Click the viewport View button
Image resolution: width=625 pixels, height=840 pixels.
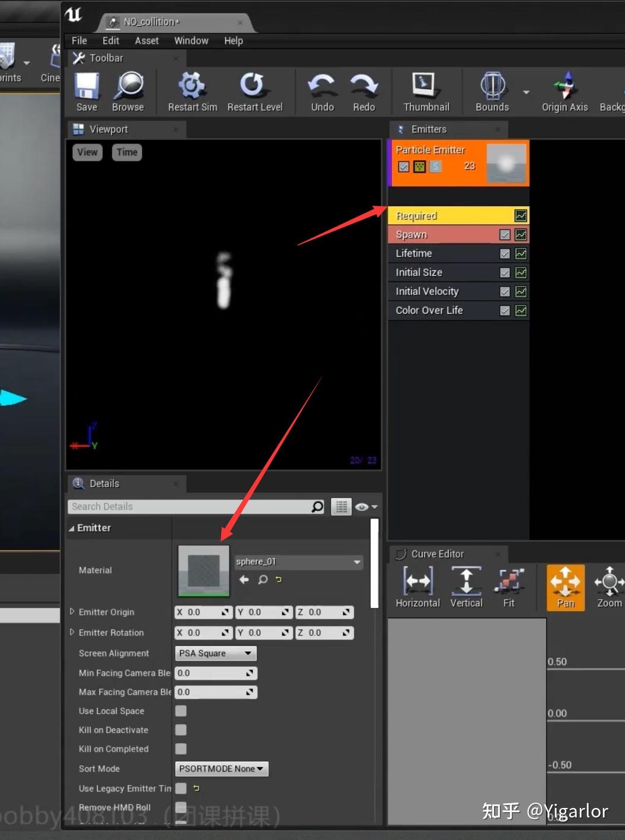87,152
